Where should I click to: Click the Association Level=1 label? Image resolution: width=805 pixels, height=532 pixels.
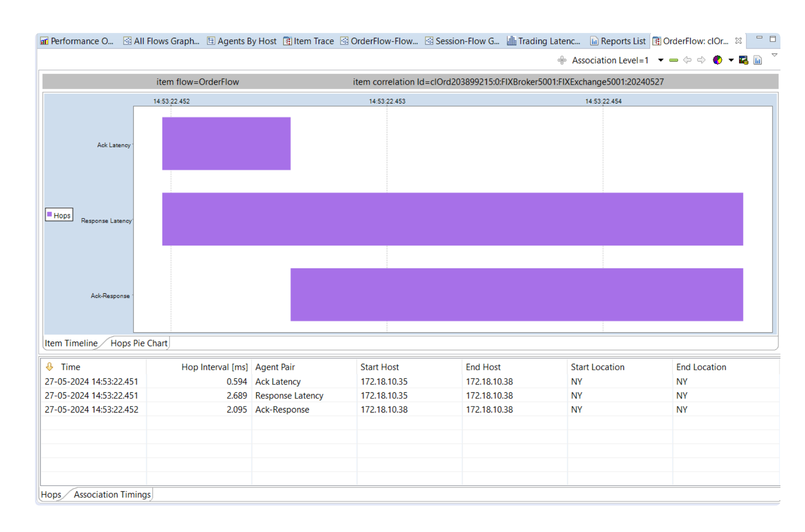pyautogui.click(x=610, y=60)
